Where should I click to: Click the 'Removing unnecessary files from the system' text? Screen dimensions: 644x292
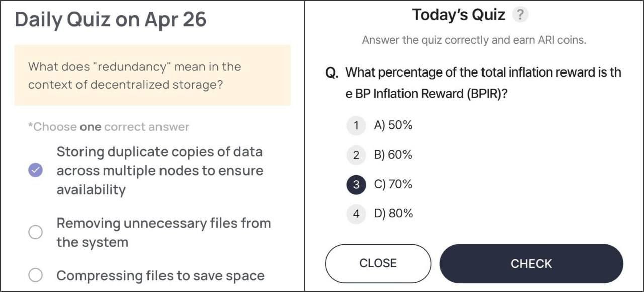click(x=164, y=233)
